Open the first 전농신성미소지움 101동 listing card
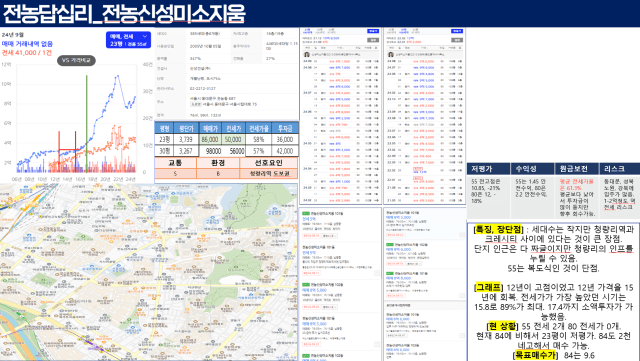The image size is (640, 361). pyautogui.click(x=340, y=225)
